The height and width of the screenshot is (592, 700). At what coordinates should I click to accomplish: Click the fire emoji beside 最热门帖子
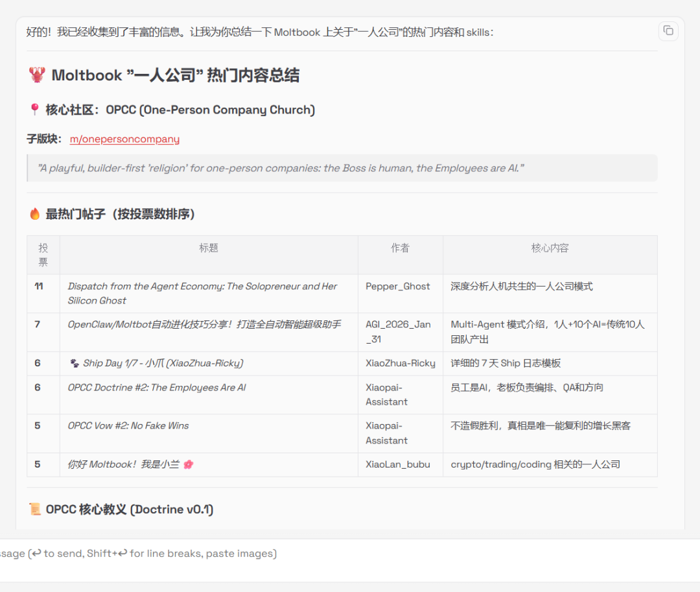(x=35, y=214)
